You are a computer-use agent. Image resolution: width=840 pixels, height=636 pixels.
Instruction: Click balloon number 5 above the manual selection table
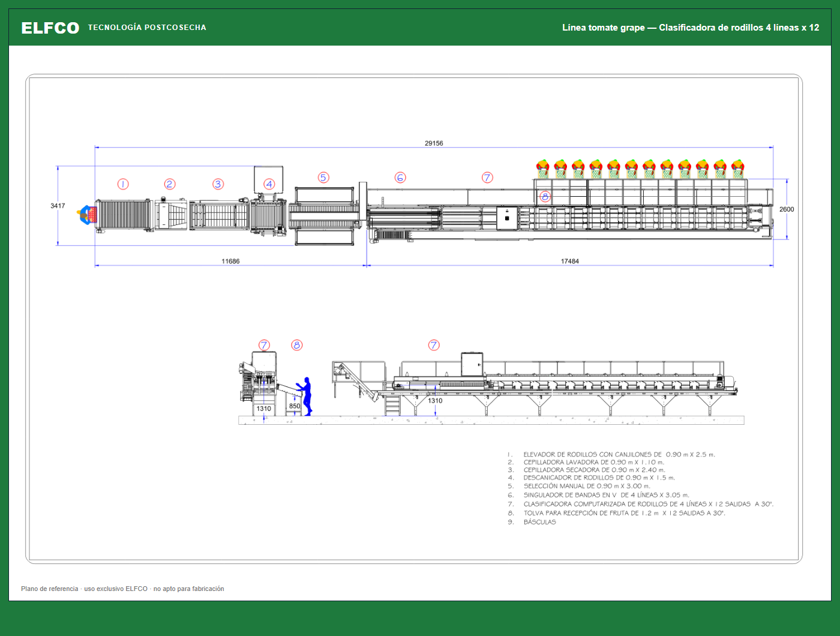coord(323,178)
